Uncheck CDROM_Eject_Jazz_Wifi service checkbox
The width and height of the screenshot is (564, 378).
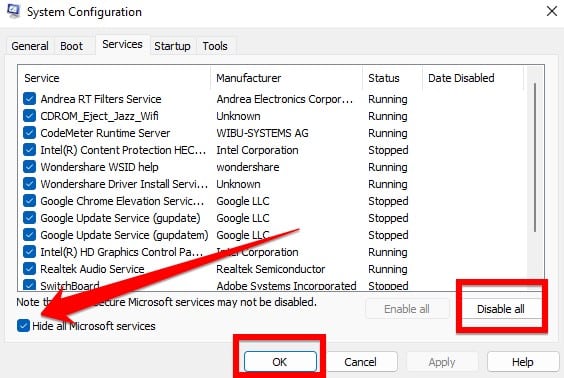pyautogui.click(x=29, y=116)
